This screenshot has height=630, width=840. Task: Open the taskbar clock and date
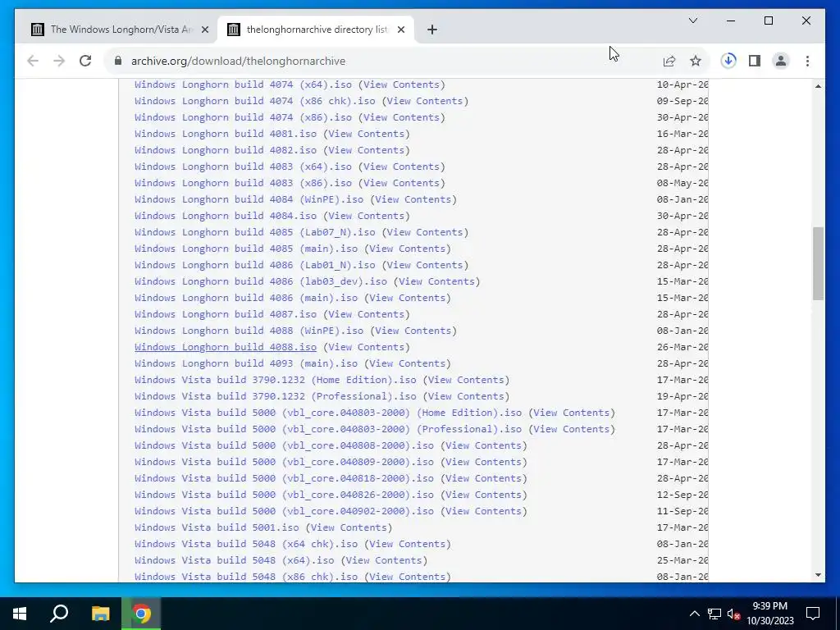[769, 614]
